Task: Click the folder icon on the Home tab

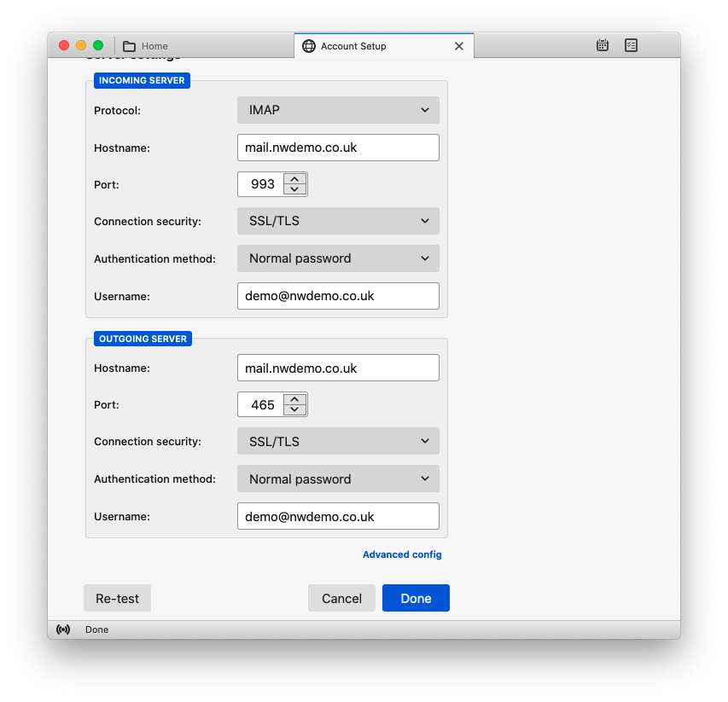Action: click(x=129, y=46)
